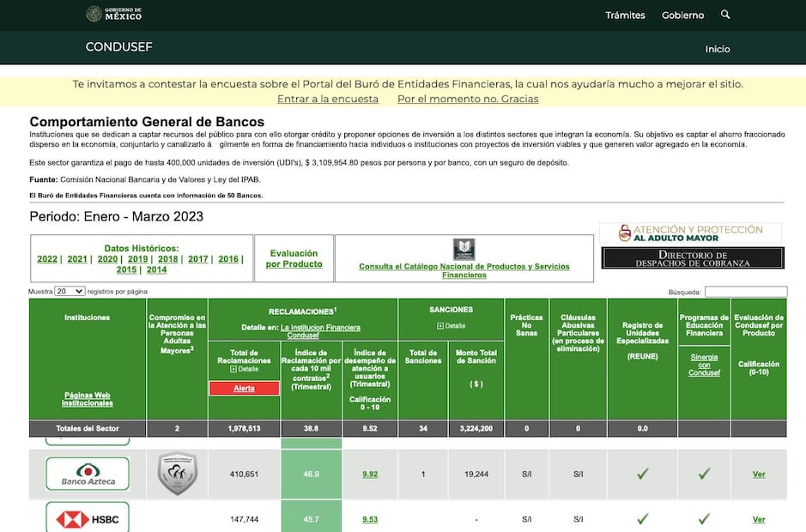Click sector total sanction amount 3,224,200
This screenshot has width=806, height=532.
tap(476, 428)
